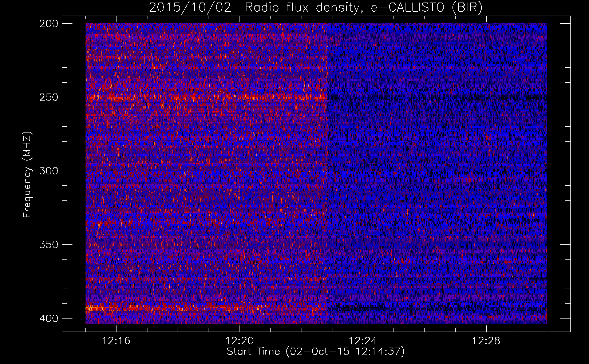Click the 12:16 time tick label
The image size is (589, 364).
(116, 341)
